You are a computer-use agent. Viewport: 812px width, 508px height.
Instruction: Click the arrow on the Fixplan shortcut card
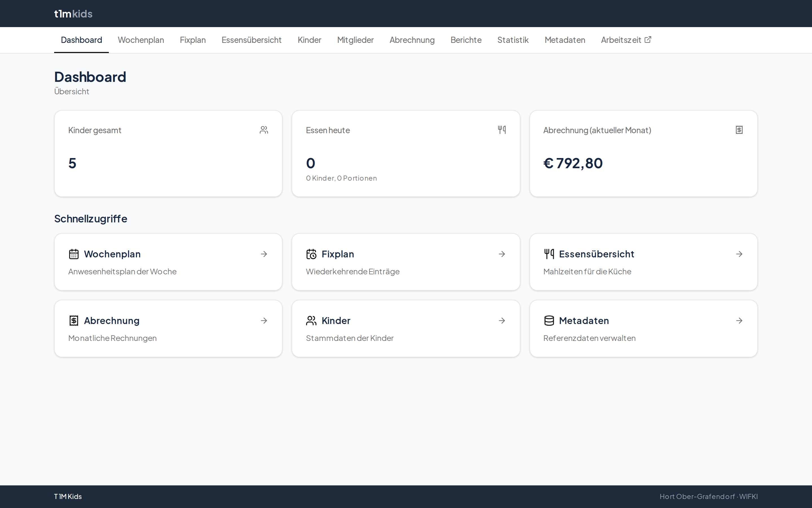pyautogui.click(x=502, y=254)
